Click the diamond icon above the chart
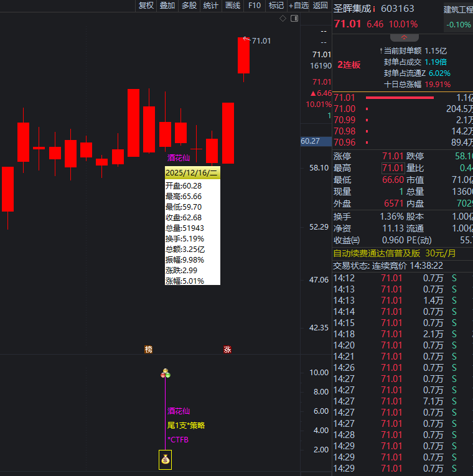This screenshot has width=473, height=476. point(283,19)
